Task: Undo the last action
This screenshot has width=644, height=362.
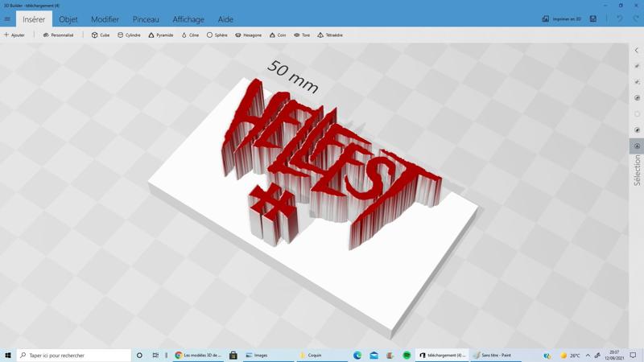Action: click(619, 19)
